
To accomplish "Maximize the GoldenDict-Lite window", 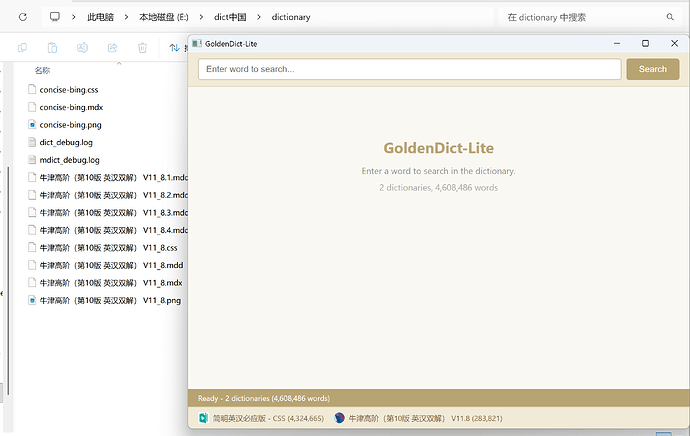I will click(x=645, y=43).
